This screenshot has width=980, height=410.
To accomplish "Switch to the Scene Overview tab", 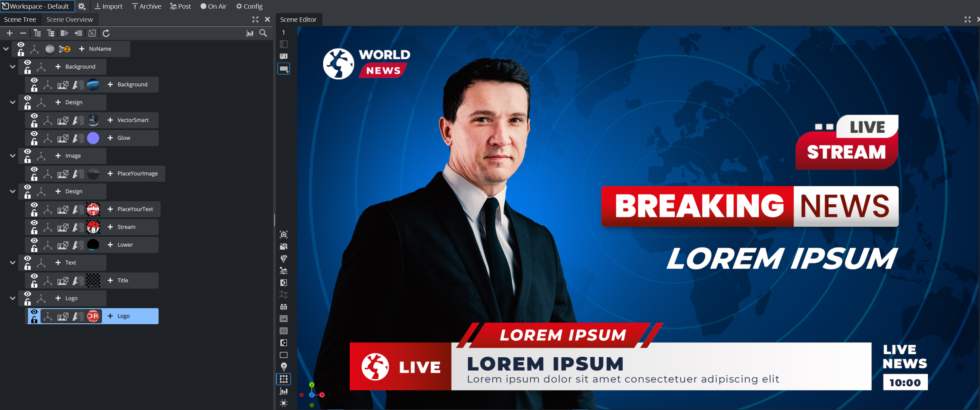I will (x=69, y=19).
